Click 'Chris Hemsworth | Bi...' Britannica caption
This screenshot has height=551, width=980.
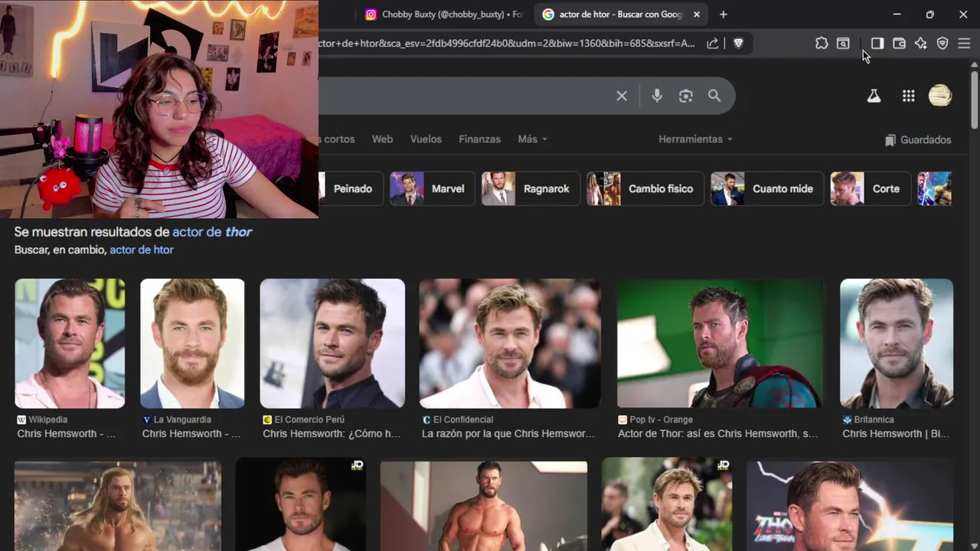[x=896, y=434]
